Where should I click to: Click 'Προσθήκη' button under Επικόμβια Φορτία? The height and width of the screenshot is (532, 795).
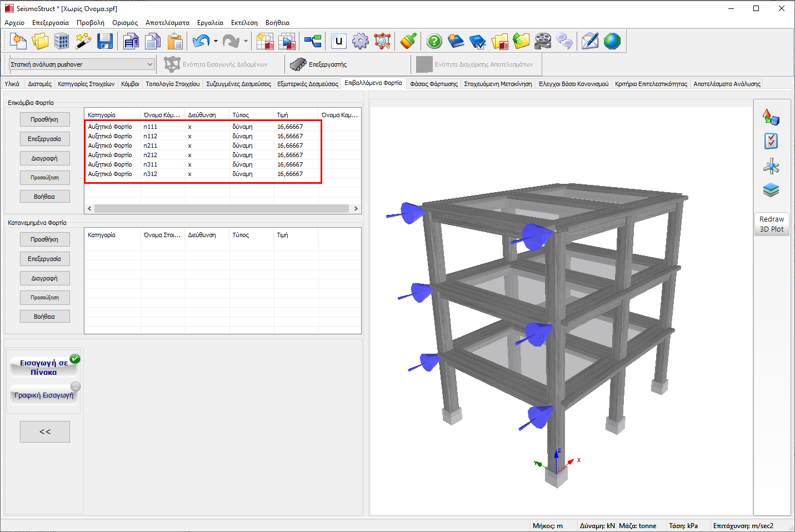point(44,119)
